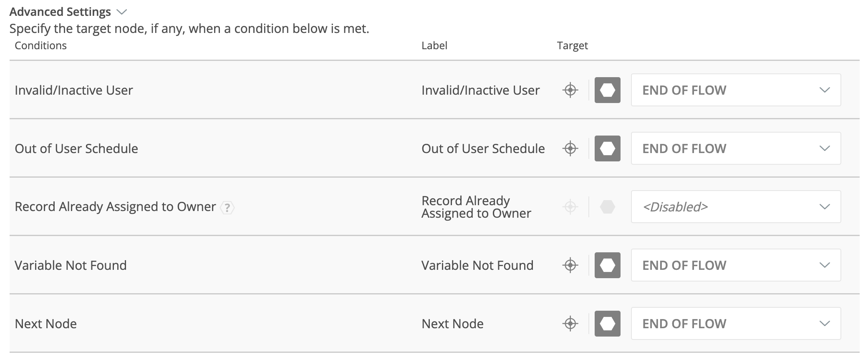Open the help tooltip for Record Already Assigned to Owner

(227, 207)
